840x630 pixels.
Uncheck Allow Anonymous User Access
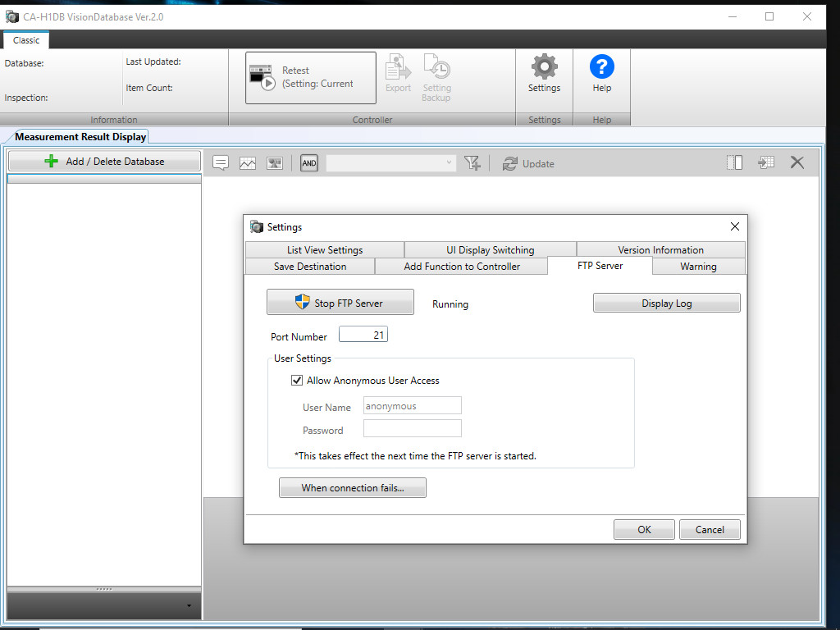click(297, 381)
